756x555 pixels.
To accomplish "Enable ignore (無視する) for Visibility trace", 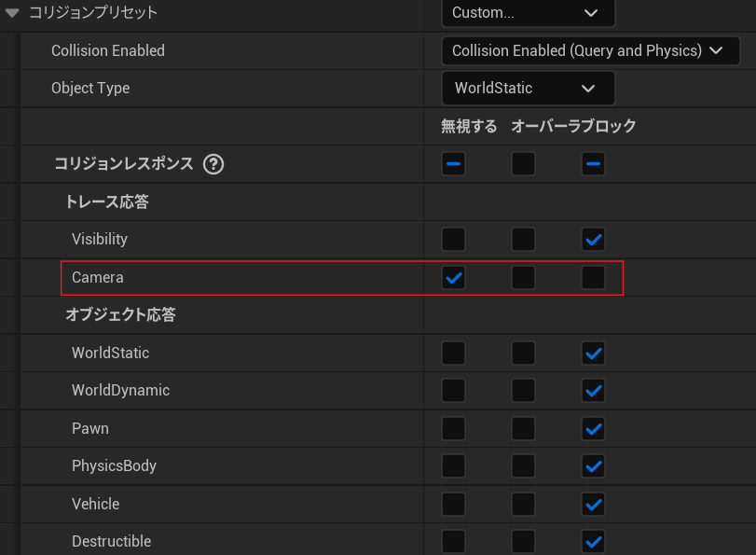I will point(454,240).
